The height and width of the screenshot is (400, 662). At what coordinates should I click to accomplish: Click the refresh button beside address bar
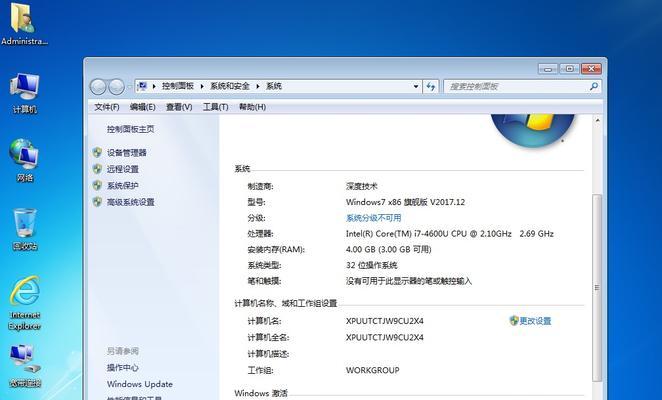click(x=431, y=86)
